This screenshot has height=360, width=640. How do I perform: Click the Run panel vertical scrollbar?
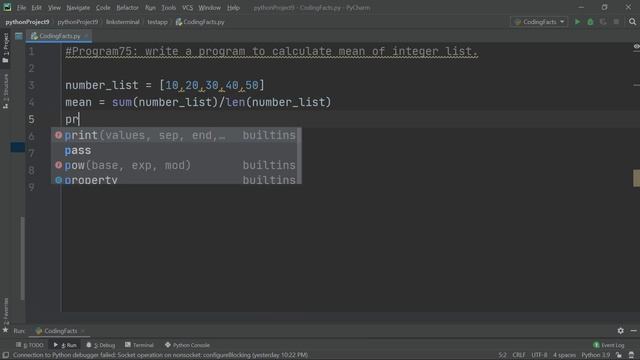tap(22, 258)
